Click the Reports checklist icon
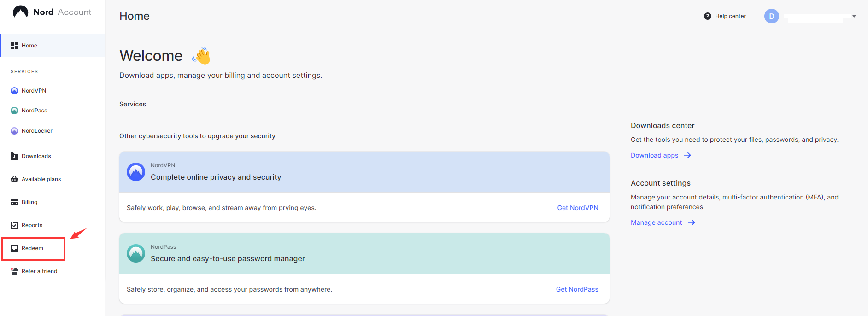Image resolution: width=868 pixels, height=316 pixels. click(14, 225)
